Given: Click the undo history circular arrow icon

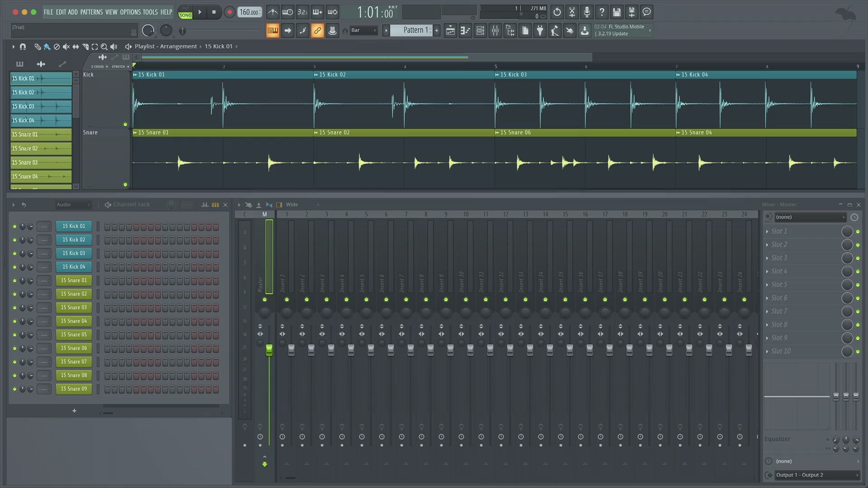Looking at the screenshot, I should [x=557, y=12].
